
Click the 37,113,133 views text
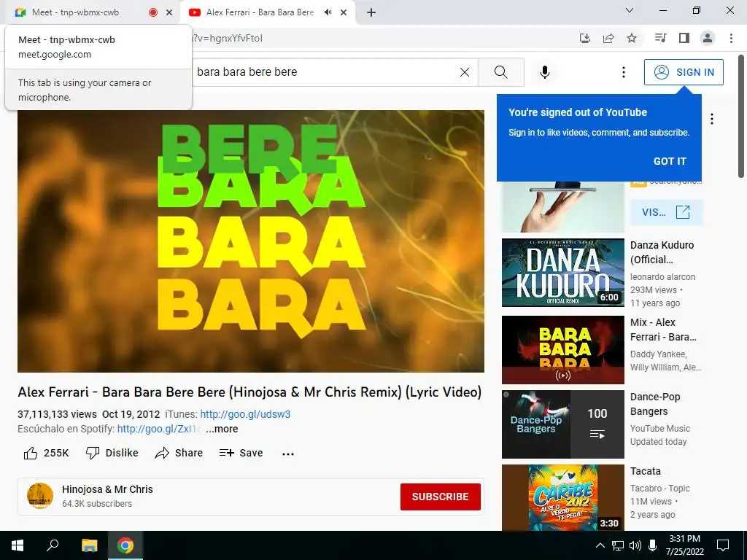pyautogui.click(x=57, y=414)
